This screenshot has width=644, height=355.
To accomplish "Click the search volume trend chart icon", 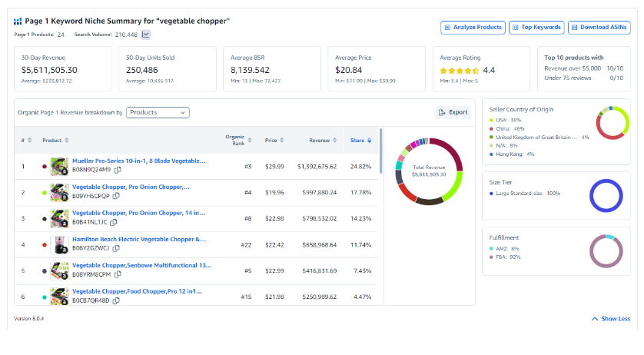I will (146, 35).
